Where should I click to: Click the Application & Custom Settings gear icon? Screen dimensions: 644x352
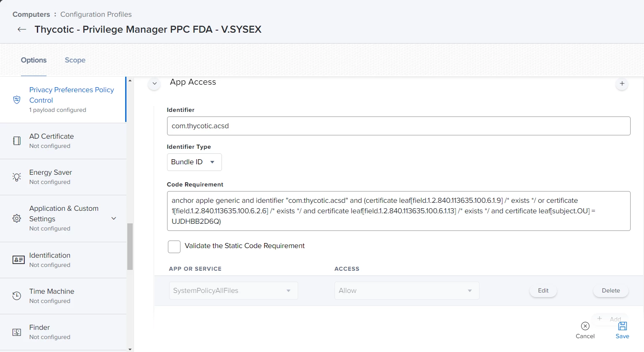coord(17,218)
